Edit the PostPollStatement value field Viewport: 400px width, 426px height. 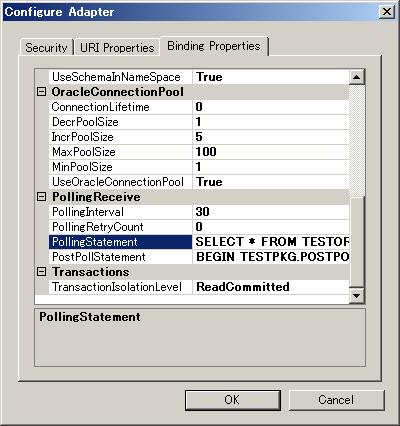click(271, 257)
